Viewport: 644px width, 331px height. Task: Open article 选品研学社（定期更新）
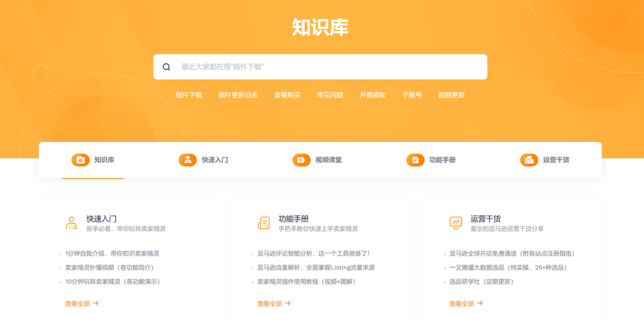483,282
